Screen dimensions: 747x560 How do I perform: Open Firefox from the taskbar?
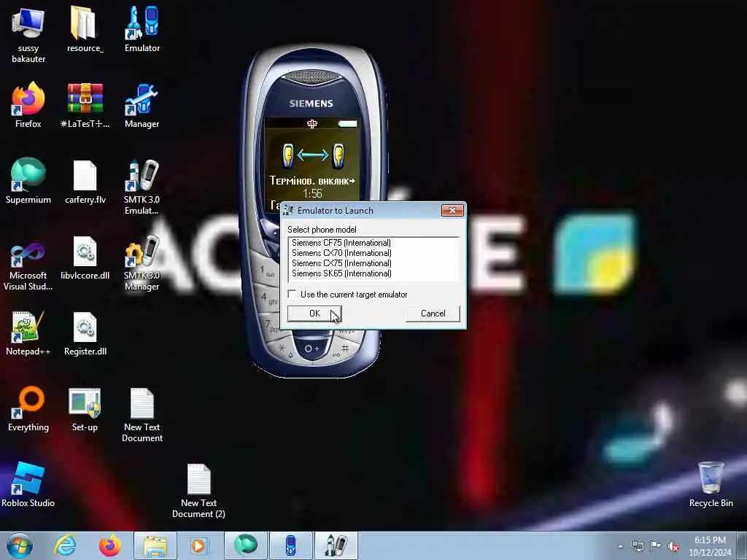point(109,545)
